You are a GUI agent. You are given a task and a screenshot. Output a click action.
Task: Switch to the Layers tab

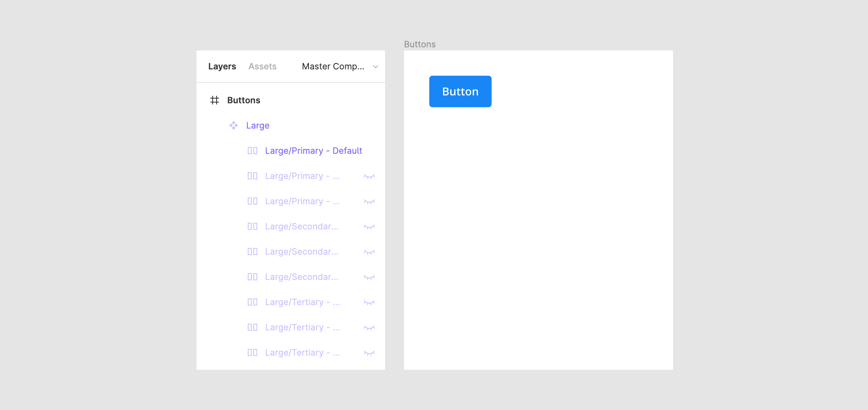222,66
